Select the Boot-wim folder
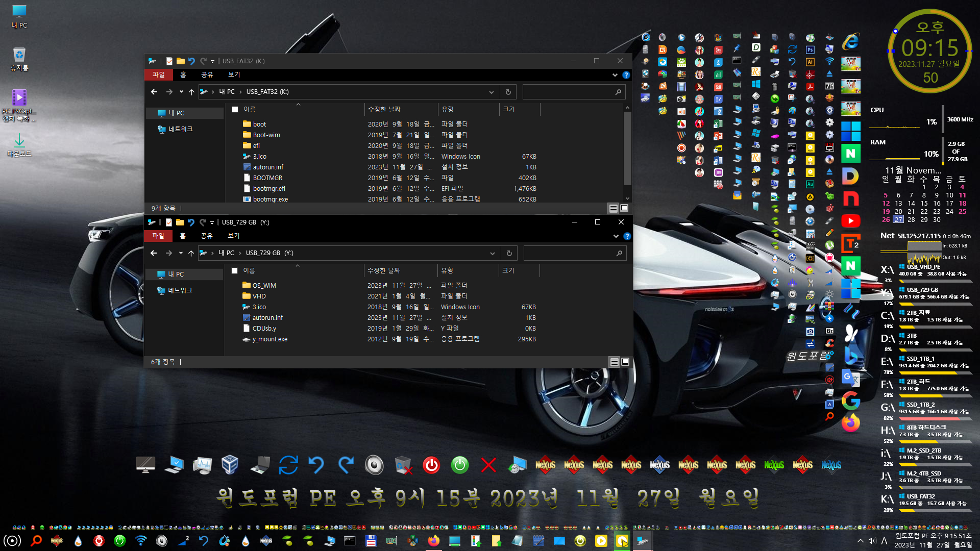980x551 pixels. coord(266,135)
